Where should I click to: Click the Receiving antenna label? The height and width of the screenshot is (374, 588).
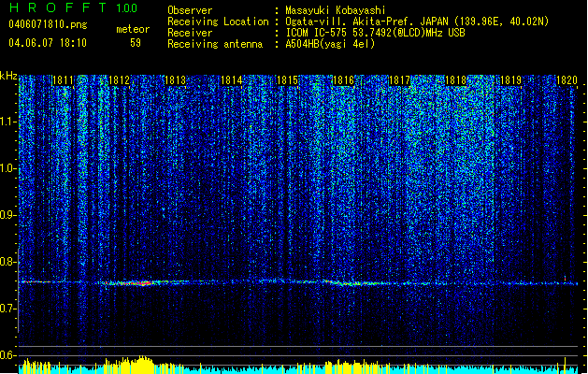pos(215,44)
